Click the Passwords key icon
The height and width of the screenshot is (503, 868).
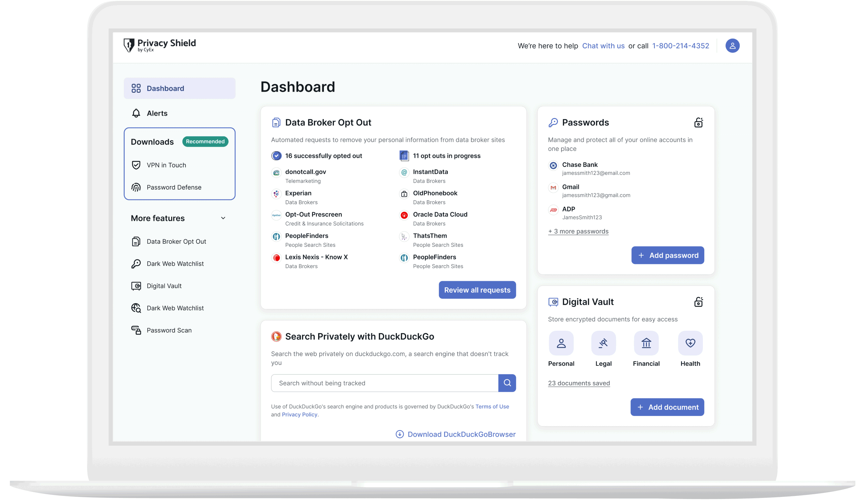pyautogui.click(x=553, y=122)
